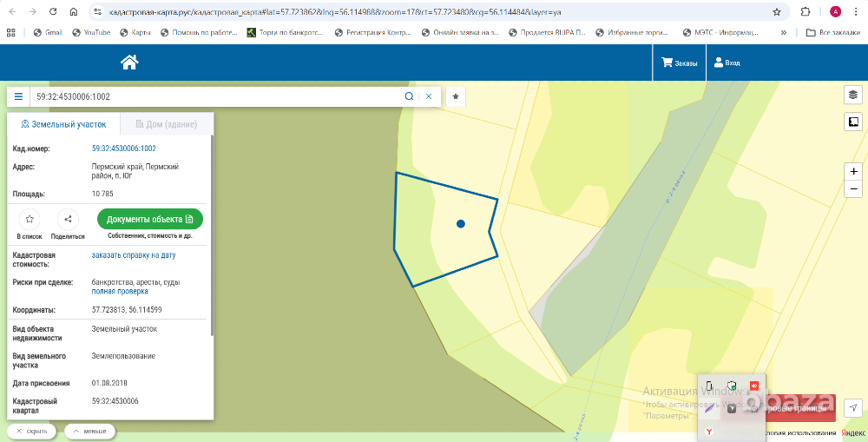Click the Вход login button
The height and width of the screenshot is (442, 868).
tap(727, 63)
